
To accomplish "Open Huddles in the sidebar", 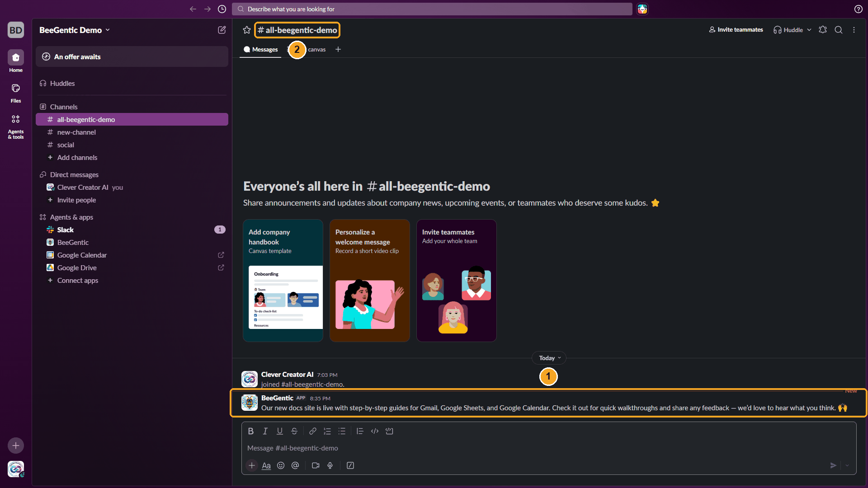I will tap(132, 84).
